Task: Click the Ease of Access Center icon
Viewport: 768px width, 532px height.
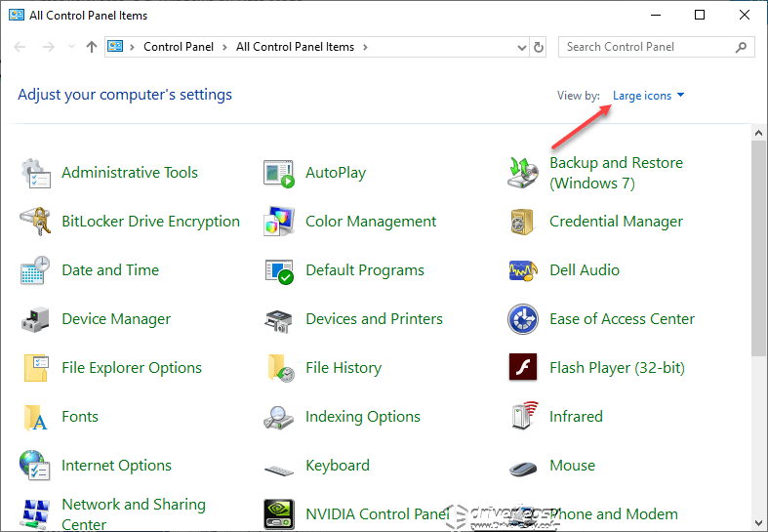Action: coord(523,319)
